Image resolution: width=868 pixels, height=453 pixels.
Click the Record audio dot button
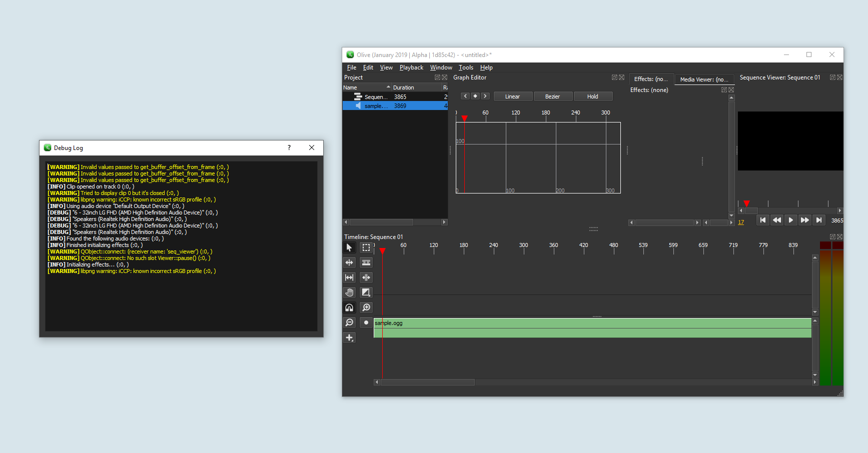[x=366, y=322]
